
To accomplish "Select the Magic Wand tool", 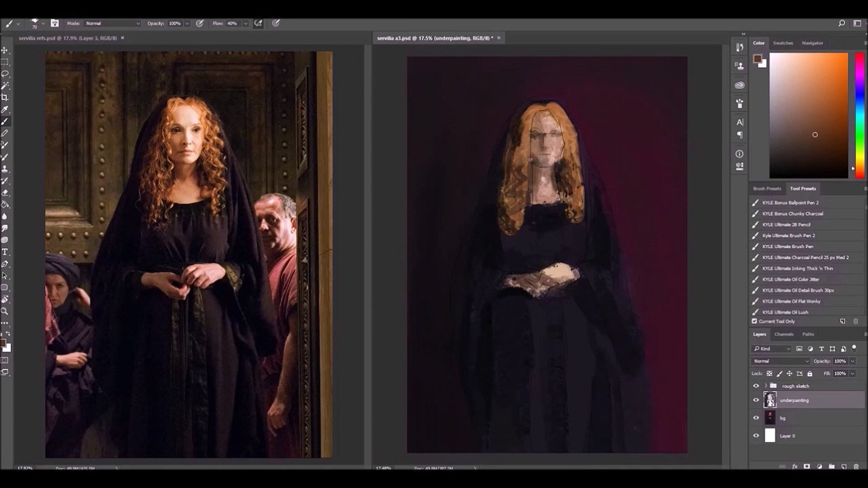I will pyautogui.click(x=5, y=85).
